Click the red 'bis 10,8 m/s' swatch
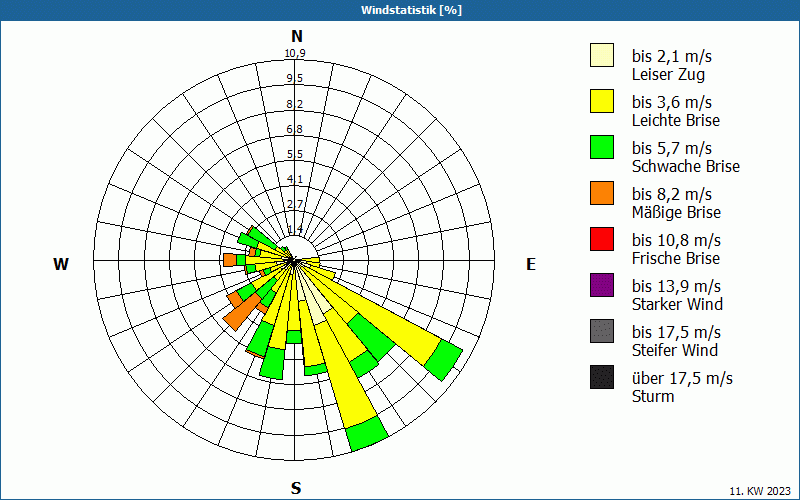The image size is (800, 500). pyautogui.click(x=602, y=239)
